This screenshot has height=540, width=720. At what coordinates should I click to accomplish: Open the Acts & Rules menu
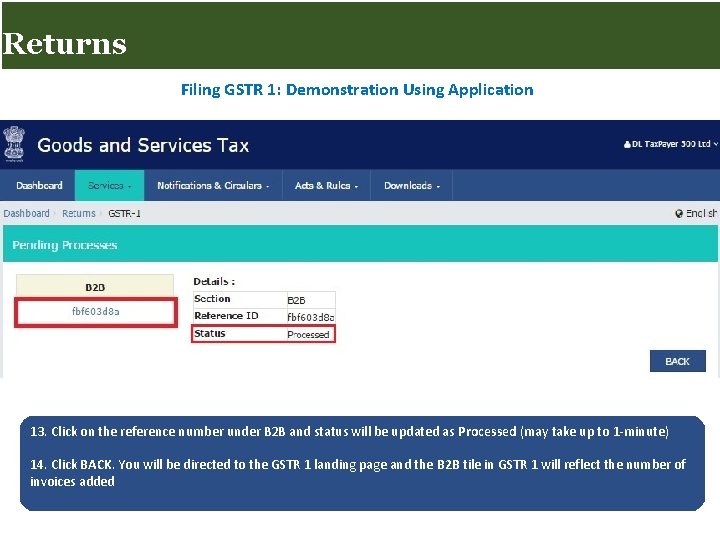[326, 186]
